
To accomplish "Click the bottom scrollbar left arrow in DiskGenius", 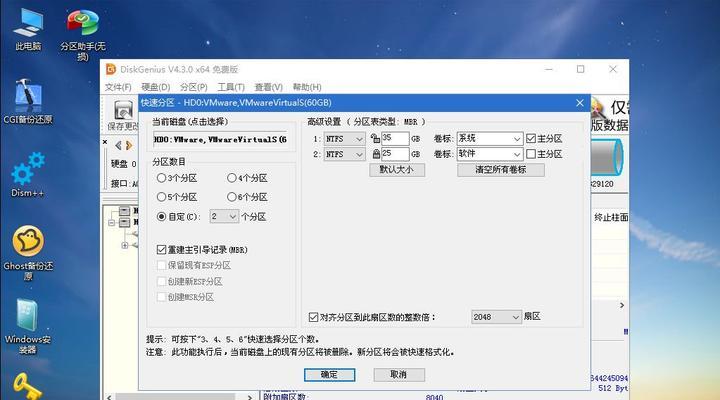I will click(x=109, y=397).
